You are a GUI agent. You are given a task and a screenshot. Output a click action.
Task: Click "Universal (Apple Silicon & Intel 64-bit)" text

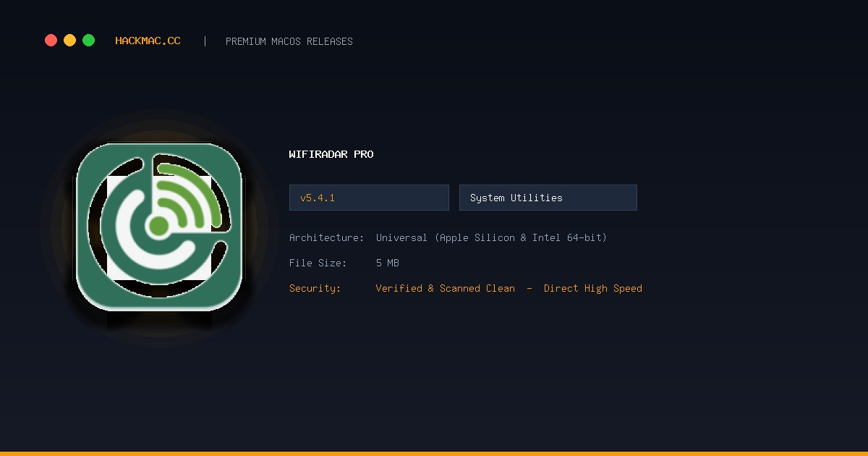click(x=491, y=237)
